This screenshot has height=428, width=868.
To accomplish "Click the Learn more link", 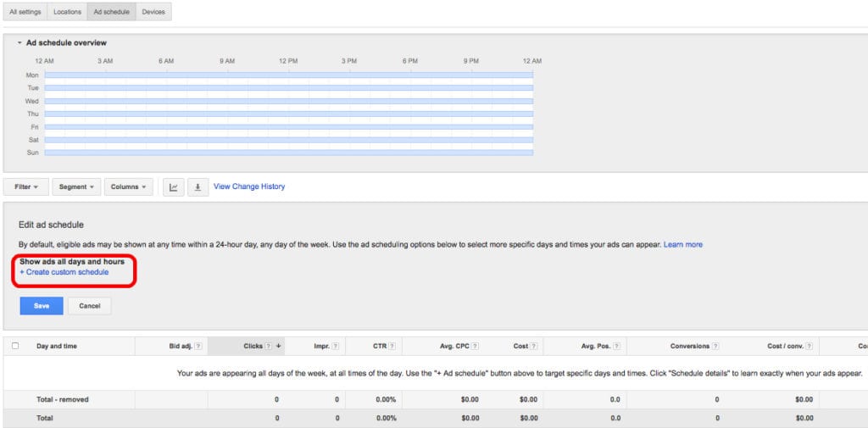I will pyautogui.click(x=683, y=244).
